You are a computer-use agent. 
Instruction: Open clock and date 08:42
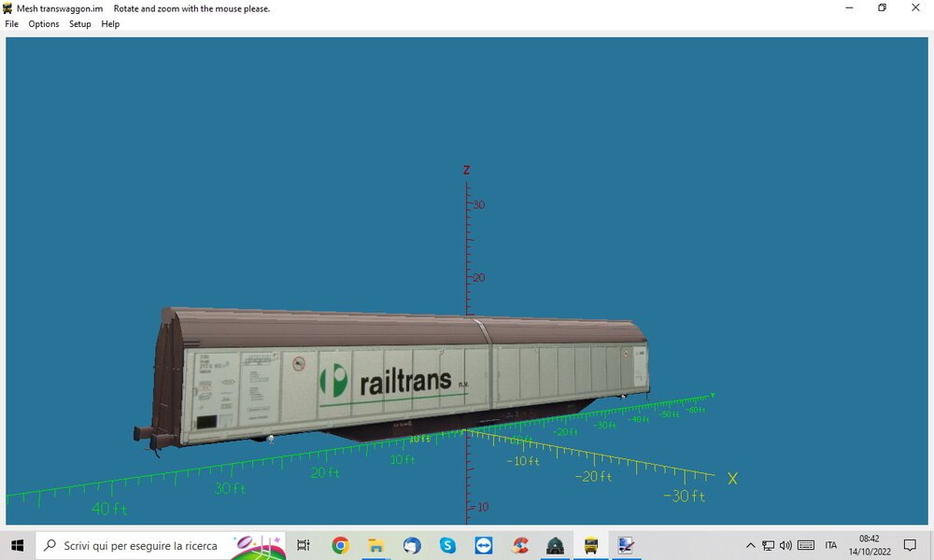[x=870, y=545]
